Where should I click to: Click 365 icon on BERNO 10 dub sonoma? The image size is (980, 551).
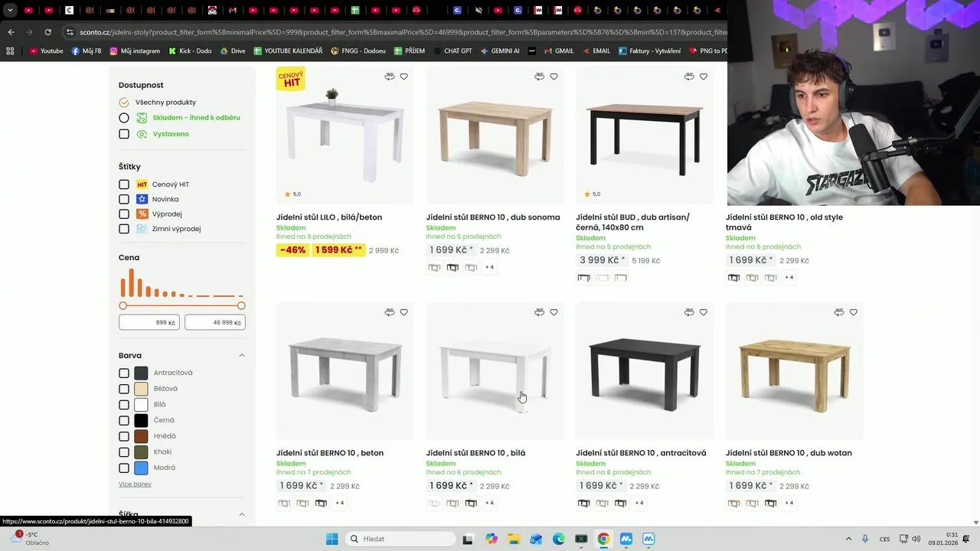[539, 77]
